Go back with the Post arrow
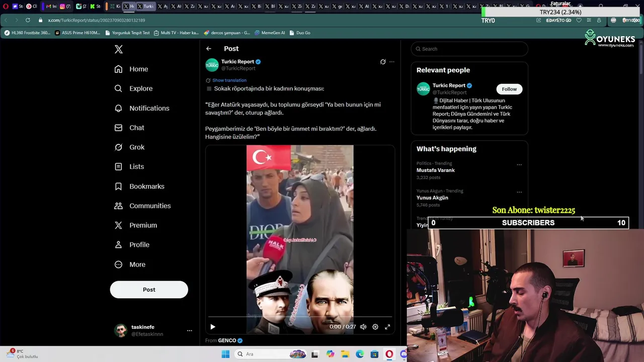The image size is (644, 362). (x=209, y=49)
